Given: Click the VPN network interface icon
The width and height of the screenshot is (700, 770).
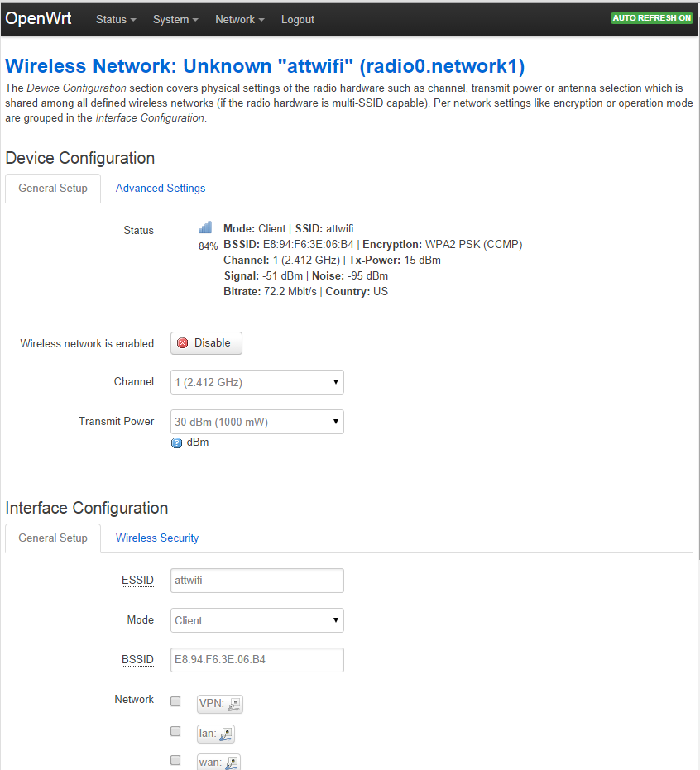Looking at the screenshot, I should (234, 705).
